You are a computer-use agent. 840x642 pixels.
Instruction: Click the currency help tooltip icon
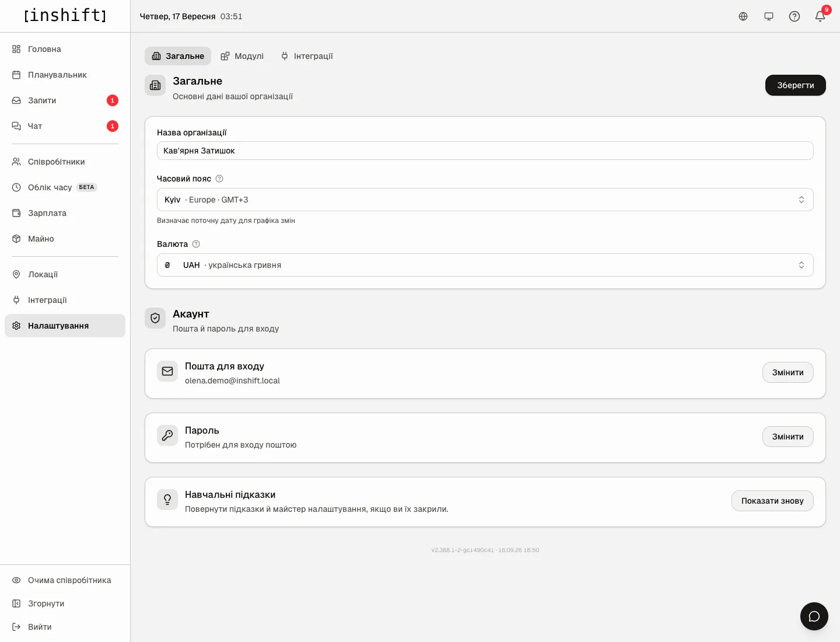coord(196,244)
